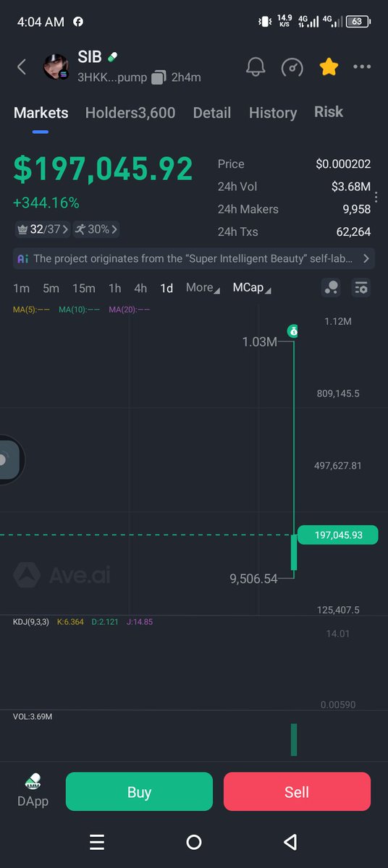Tap the 197,045.93 price label
Viewport: 388px width, 868px height.
337,535
